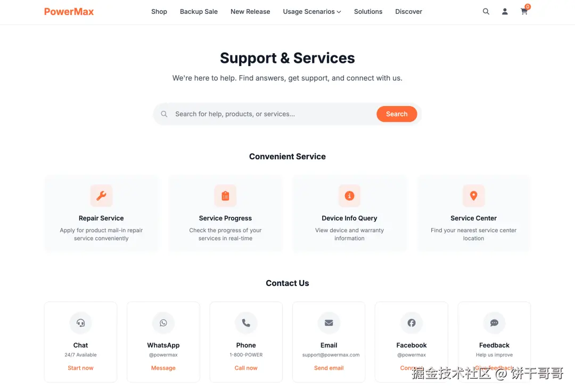Viewport: 575px width, 392px height.
Task: Click the PowerMax logo
Action: (x=69, y=12)
